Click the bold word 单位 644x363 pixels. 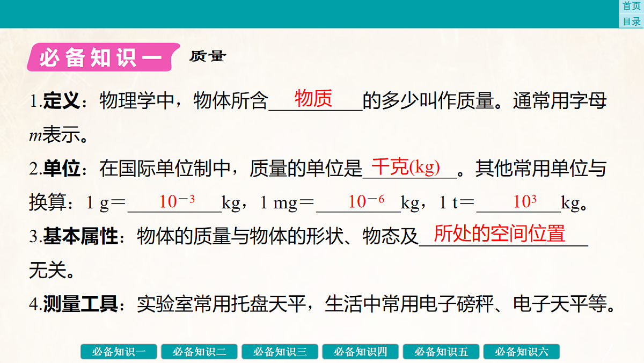click(62, 169)
